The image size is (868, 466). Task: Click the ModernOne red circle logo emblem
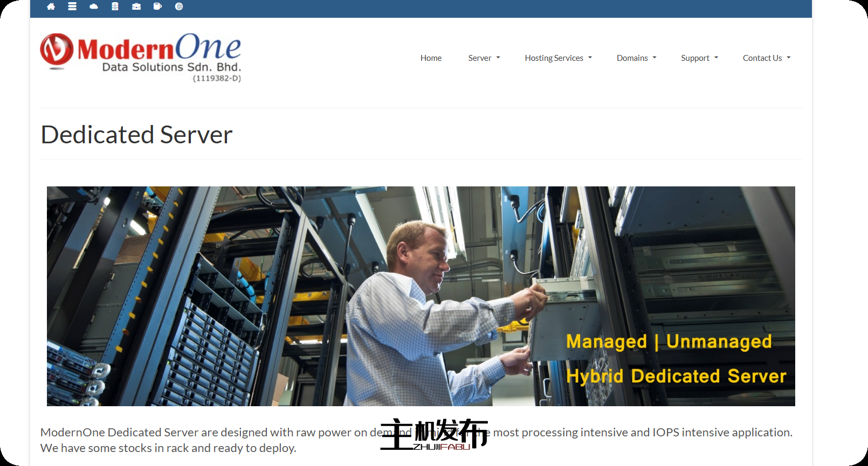coord(57,50)
